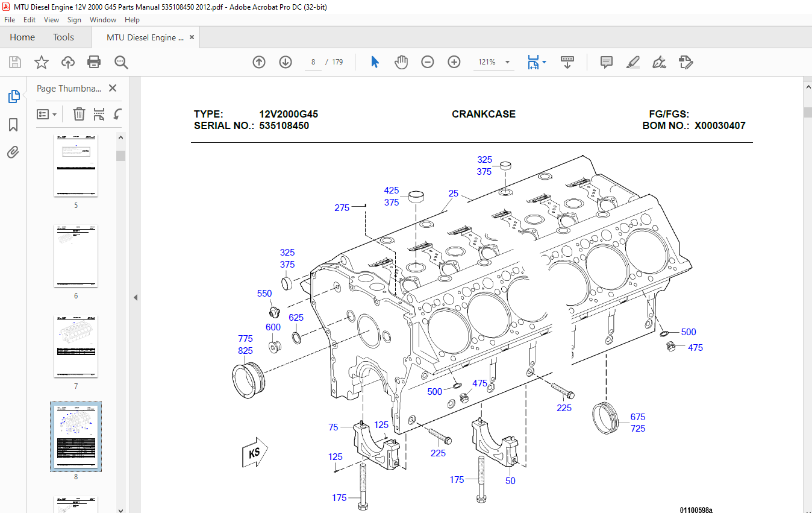Click document vertical scrollbar thumb
Viewport: 812px width, 513px height.
[x=808, y=112]
